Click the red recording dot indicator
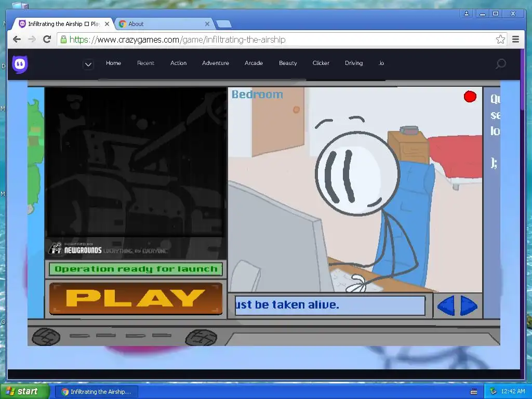Screen dimensions: 532x399 (470, 96)
